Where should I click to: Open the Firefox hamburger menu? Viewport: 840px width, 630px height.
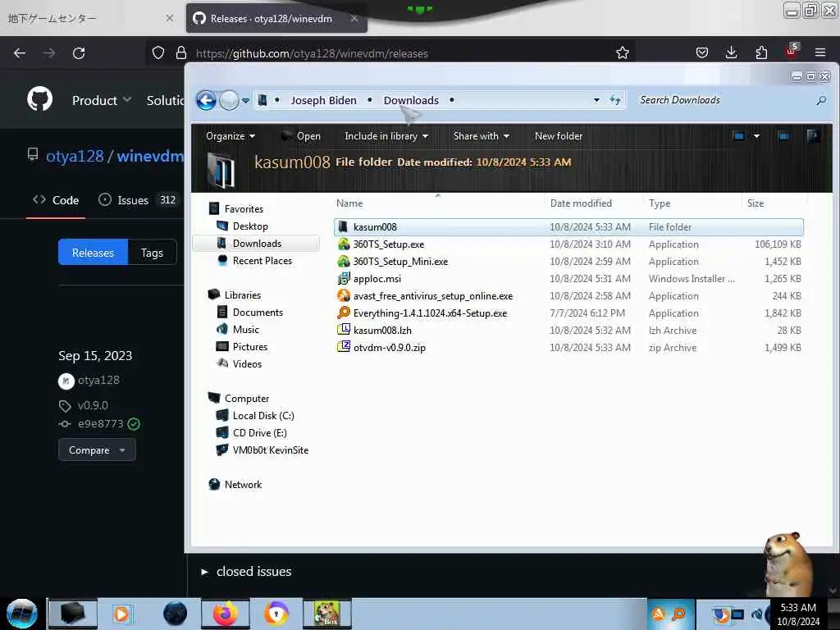(x=819, y=52)
